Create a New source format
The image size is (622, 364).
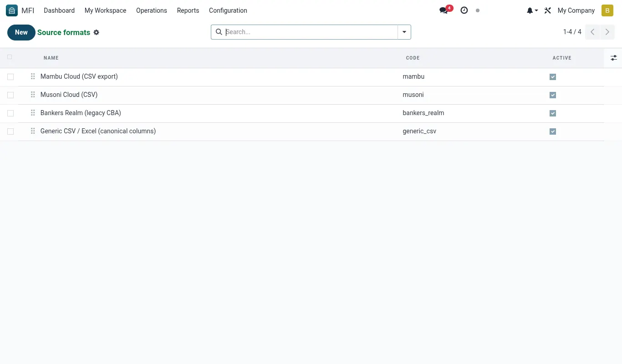[x=21, y=32]
